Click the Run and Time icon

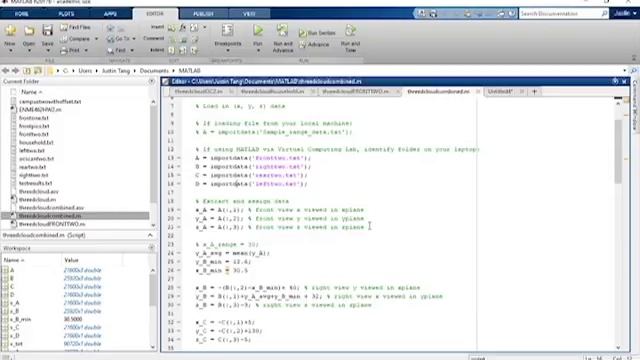pyautogui.click(x=350, y=31)
